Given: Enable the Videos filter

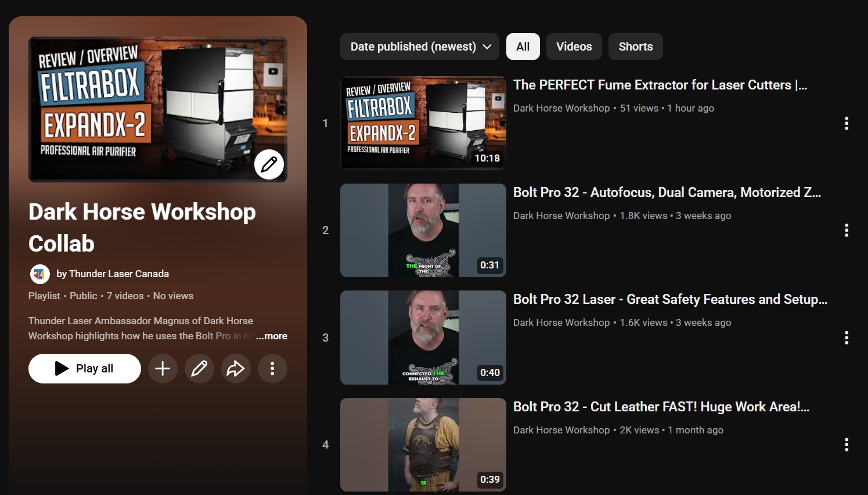Looking at the screenshot, I should (x=574, y=46).
